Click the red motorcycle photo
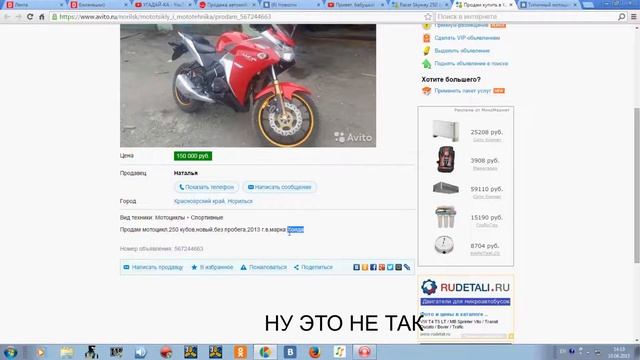The width and height of the screenshot is (640, 360). click(248, 86)
